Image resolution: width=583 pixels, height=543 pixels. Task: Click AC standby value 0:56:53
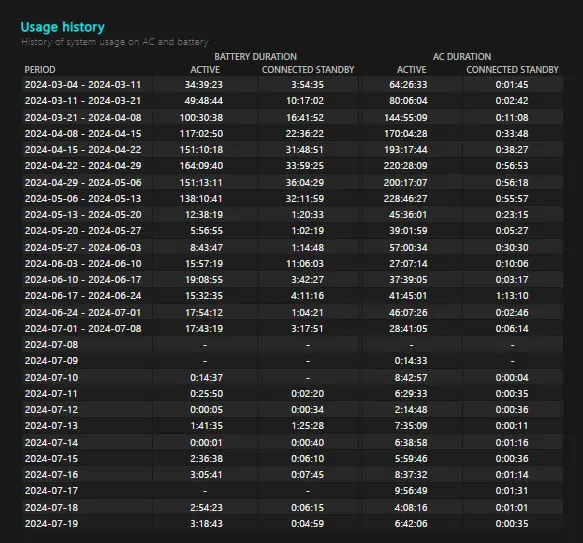coord(512,166)
